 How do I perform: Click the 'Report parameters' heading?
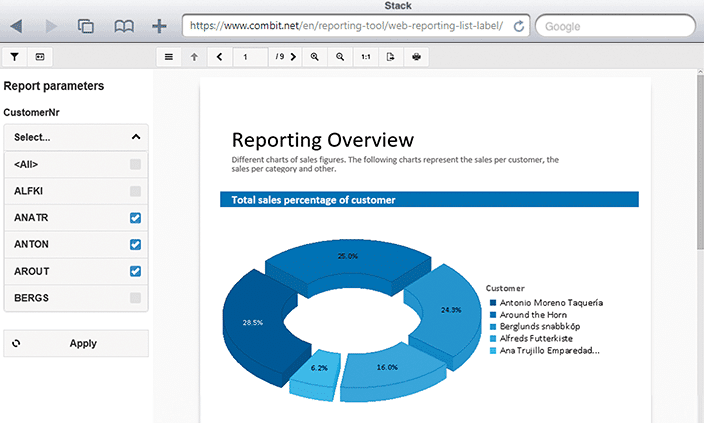53,86
